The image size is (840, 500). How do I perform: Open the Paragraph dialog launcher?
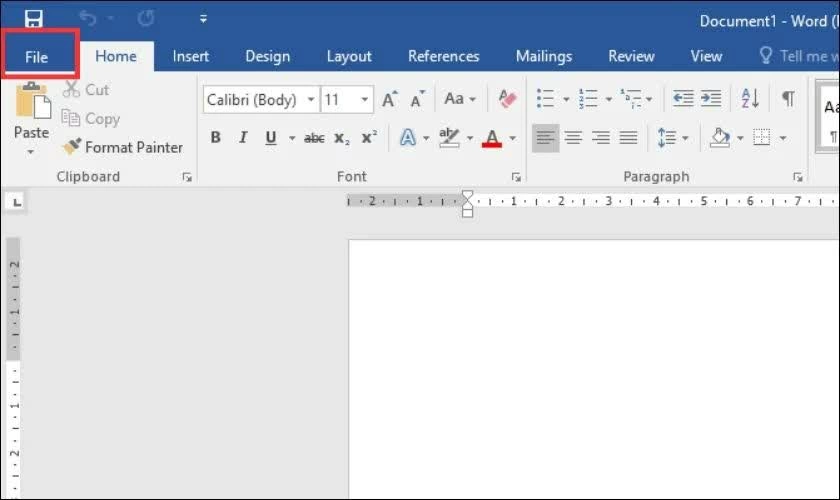798,177
